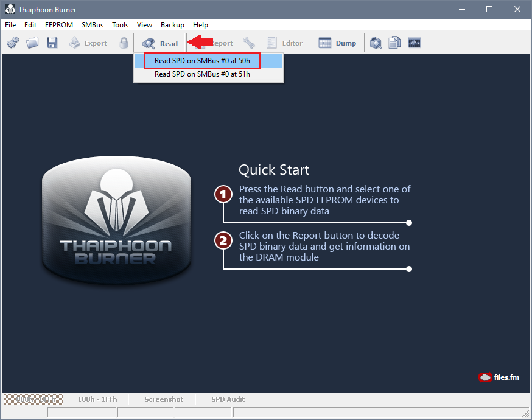
Task: Open the View menu
Action: 144,25
